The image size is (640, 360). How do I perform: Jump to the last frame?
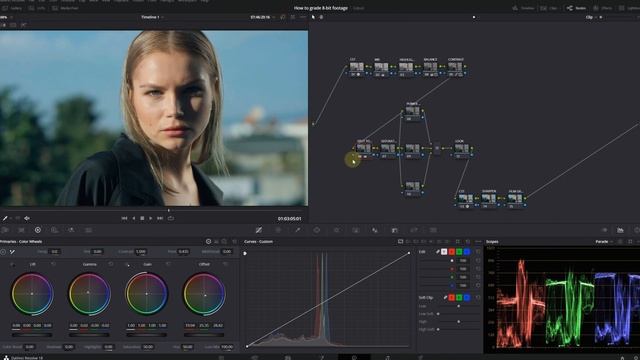click(160, 218)
